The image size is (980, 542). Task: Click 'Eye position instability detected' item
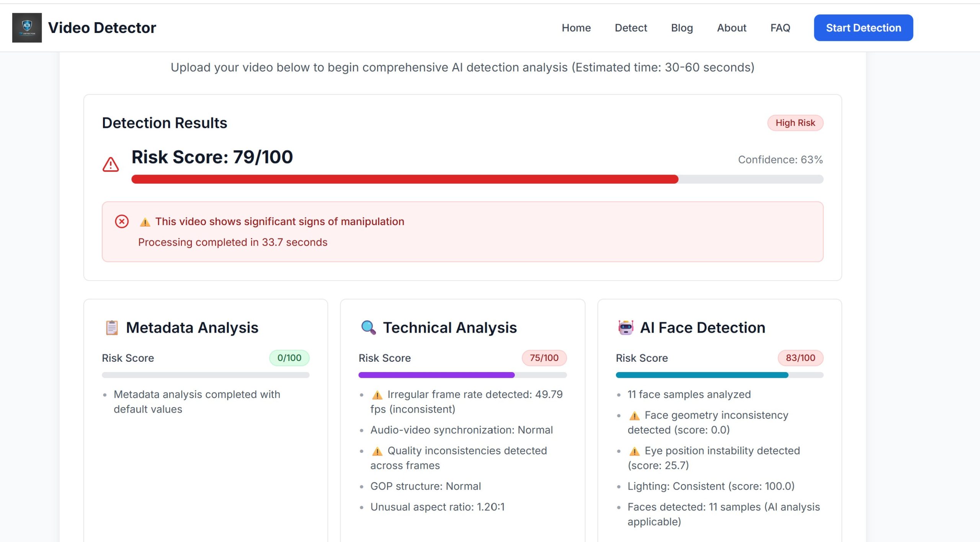[714, 458]
